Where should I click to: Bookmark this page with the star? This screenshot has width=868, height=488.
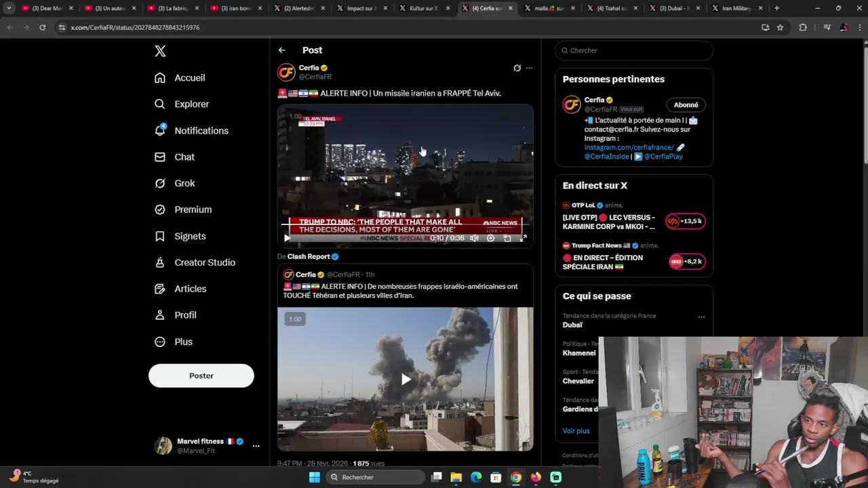point(781,27)
